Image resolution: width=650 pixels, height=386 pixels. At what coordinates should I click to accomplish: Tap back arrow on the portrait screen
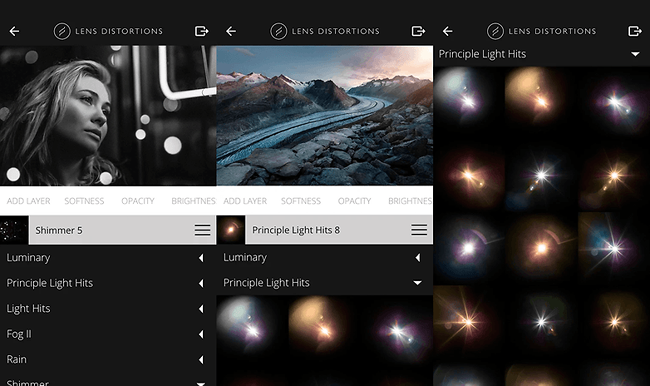[x=15, y=31]
